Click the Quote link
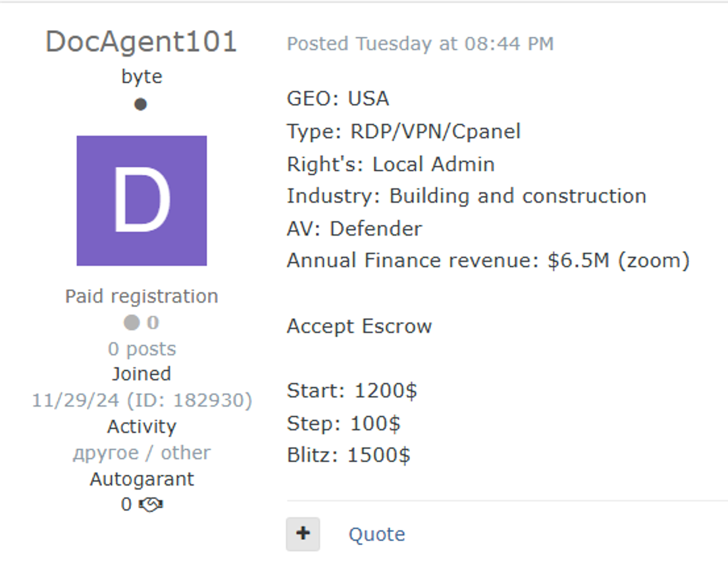This screenshot has height=562, width=728. 377,534
